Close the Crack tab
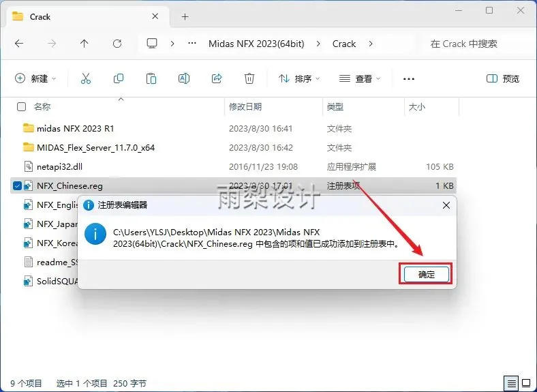The image size is (537, 392). coord(155,16)
